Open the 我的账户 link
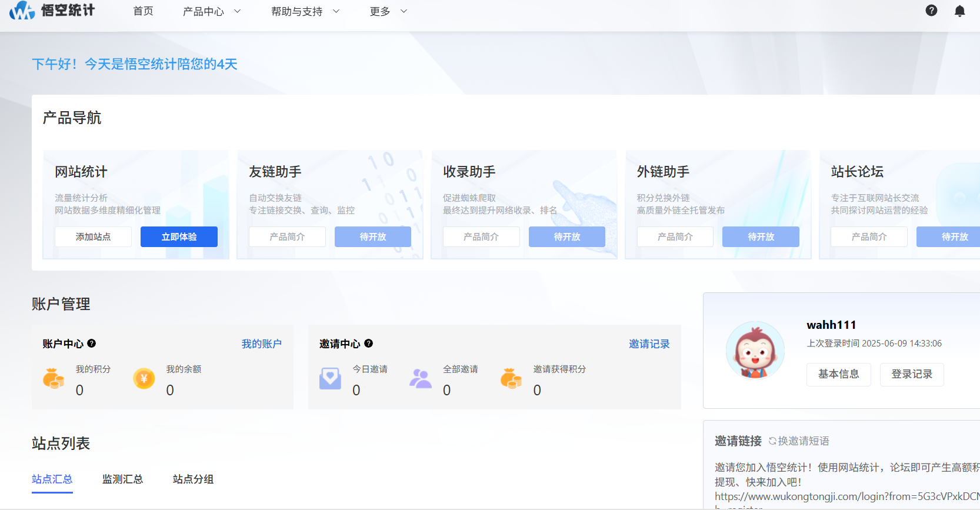Viewport: 980px width, 510px height. pyautogui.click(x=261, y=344)
